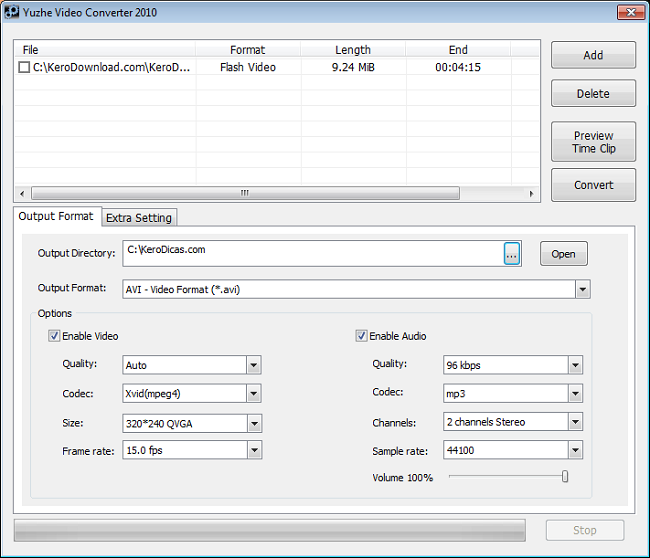Screen dimensions: 650x558
Task: Expand the Channels dropdown 2 channels Stereo
Action: [575, 422]
